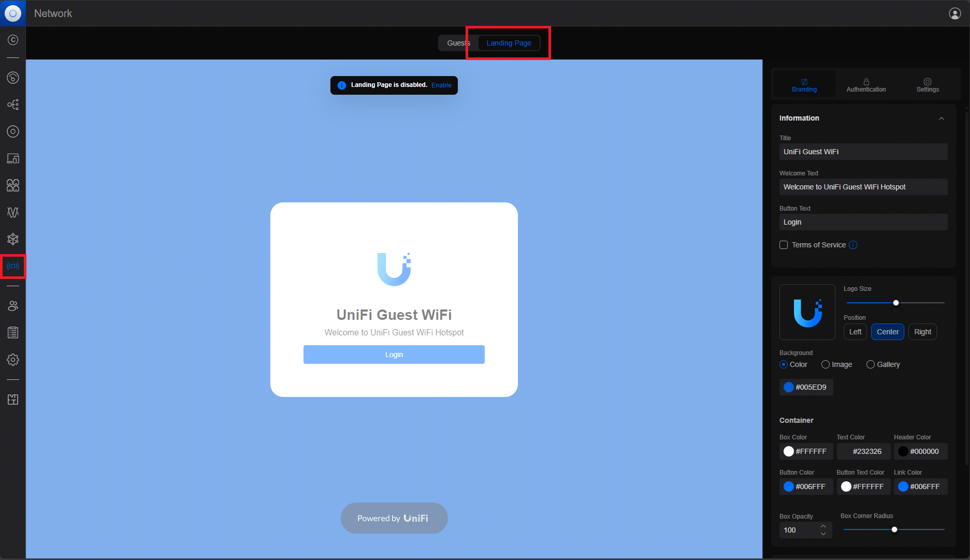Open the Topology icon in the sidebar
The image size is (970, 560).
coord(13,105)
